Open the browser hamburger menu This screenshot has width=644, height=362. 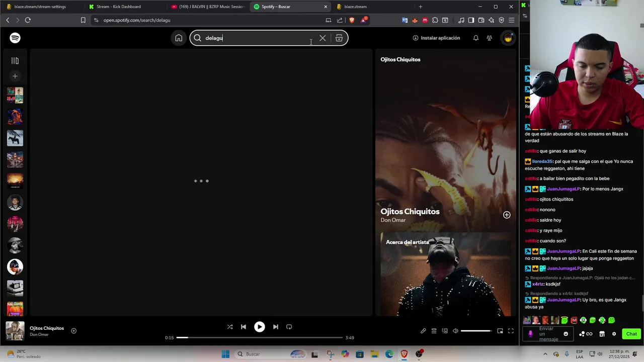point(512,20)
